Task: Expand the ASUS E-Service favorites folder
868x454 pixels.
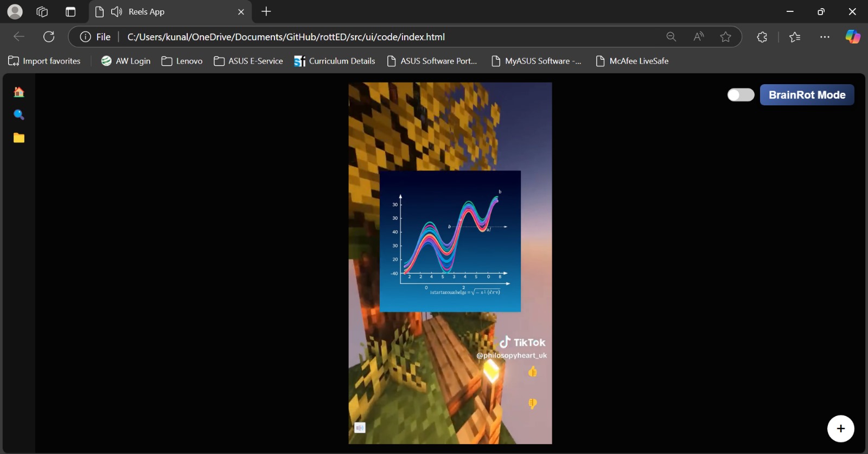Action: tap(248, 61)
